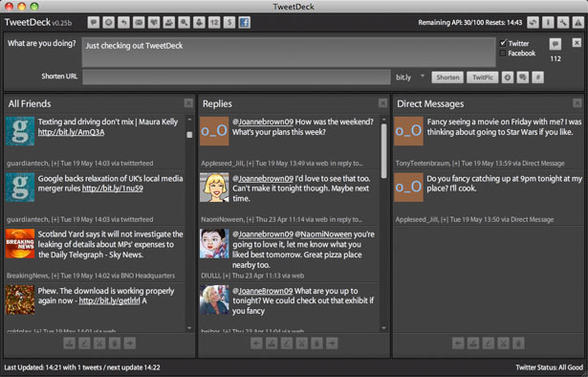Click the 'All Friends' column title

click(x=30, y=104)
